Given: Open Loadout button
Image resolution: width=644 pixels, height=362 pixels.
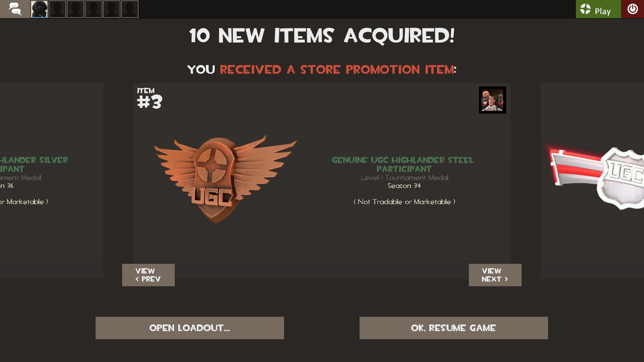Looking at the screenshot, I should [x=190, y=328].
